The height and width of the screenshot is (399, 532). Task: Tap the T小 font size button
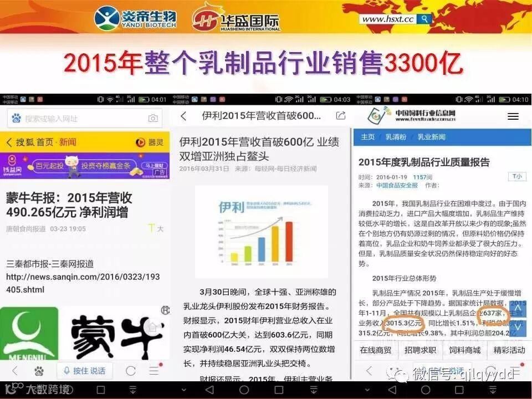tap(517, 176)
